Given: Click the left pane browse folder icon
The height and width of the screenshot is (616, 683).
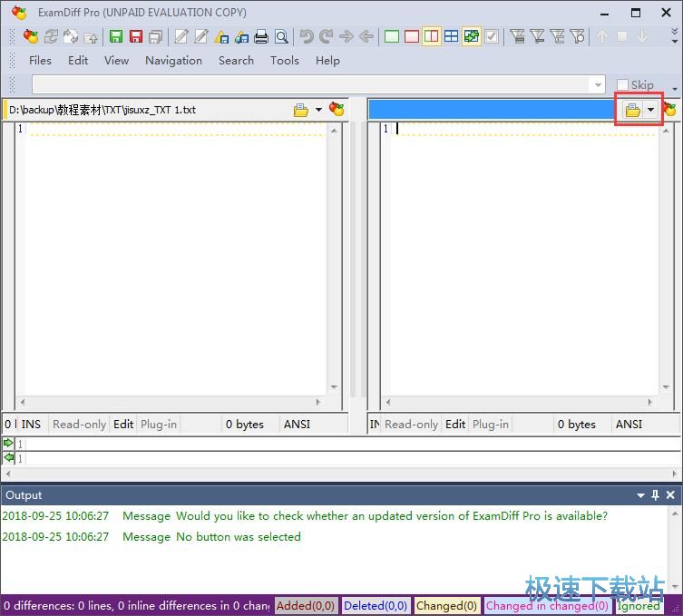Looking at the screenshot, I should pyautogui.click(x=301, y=110).
